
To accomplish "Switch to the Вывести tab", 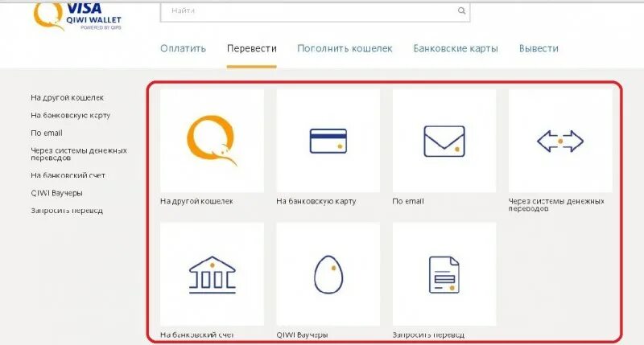I will click(x=539, y=48).
